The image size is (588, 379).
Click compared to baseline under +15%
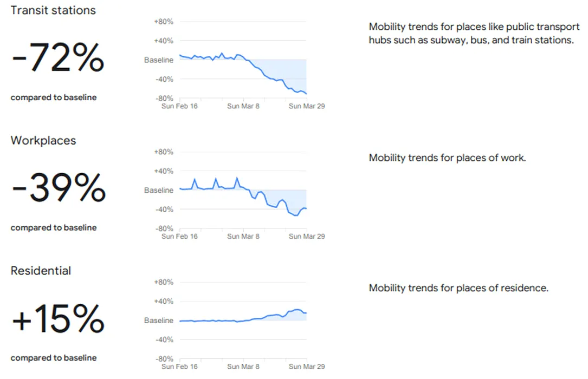click(x=54, y=358)
